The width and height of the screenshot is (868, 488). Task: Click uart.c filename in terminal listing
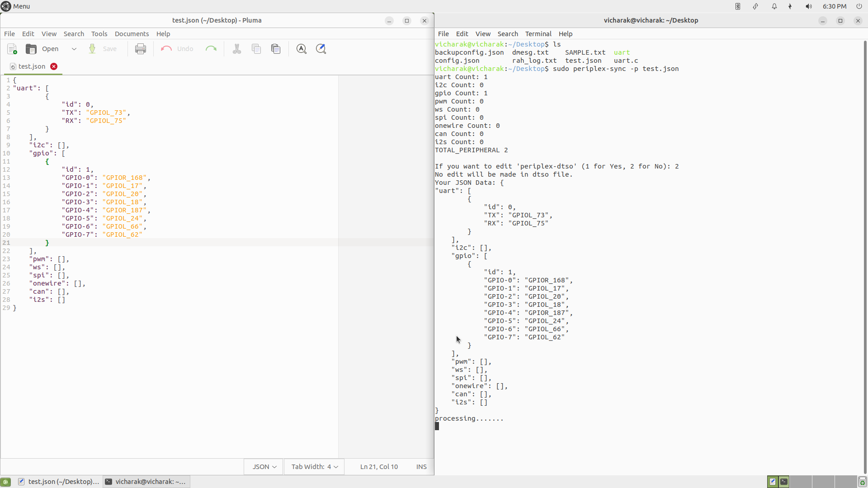[x=626, y=61]
